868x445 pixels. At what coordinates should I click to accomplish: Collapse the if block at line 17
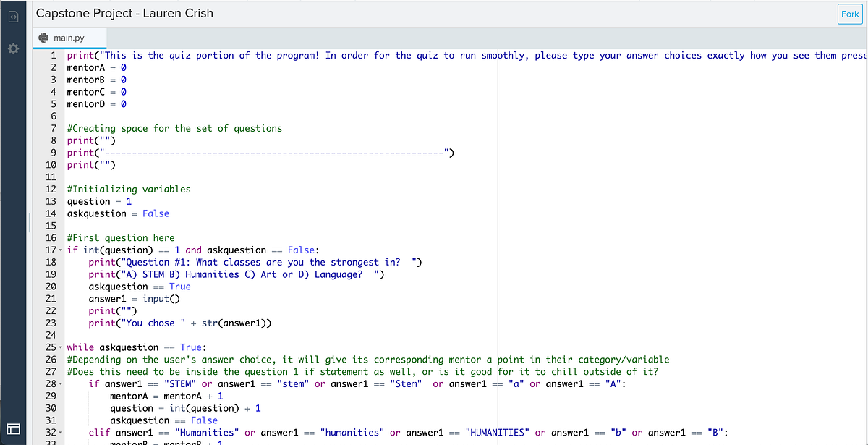pos(60,250)
